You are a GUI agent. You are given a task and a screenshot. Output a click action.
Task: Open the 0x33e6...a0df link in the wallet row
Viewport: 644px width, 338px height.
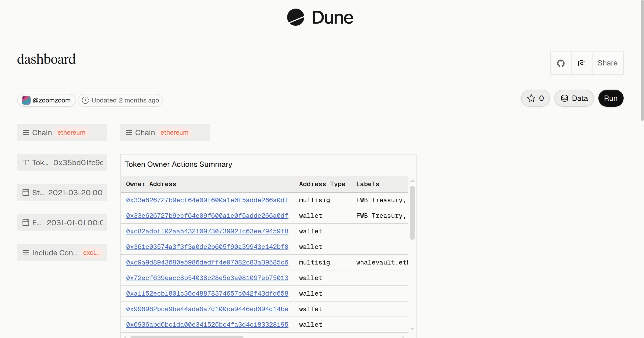pyautogui.click(x=207, y=216)
